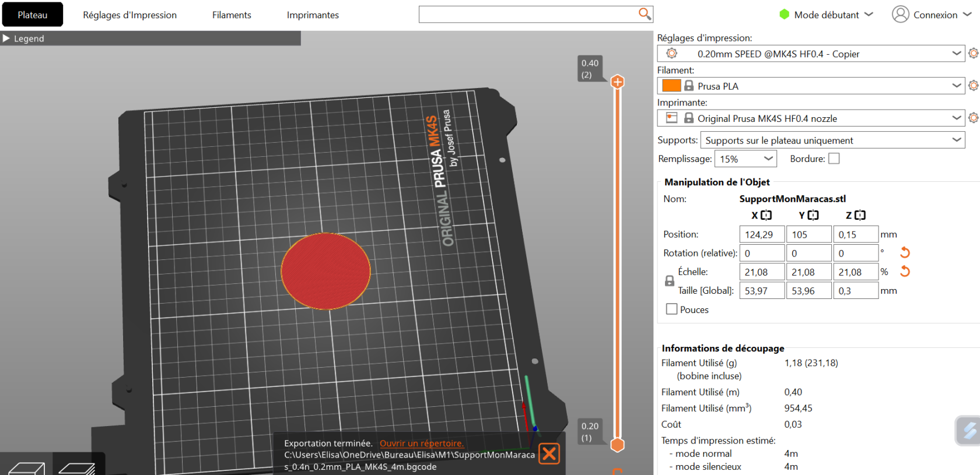Click the orange filament color swatch
This screenshot has width=980, height=475.
tap(671, 86)
